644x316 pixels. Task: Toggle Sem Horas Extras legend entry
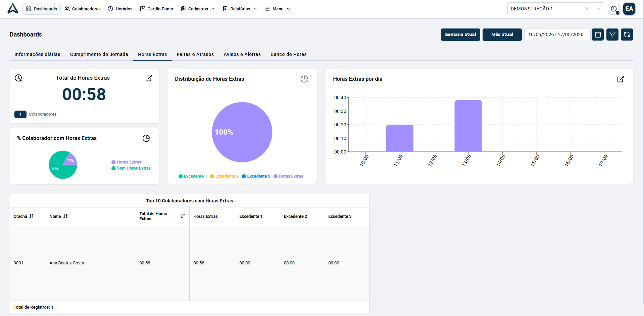[x=131, y=168]
